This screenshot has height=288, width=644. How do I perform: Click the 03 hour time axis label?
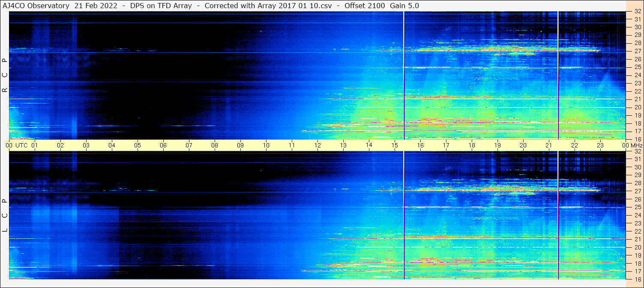pyautogui.click(x=86, y=145)
